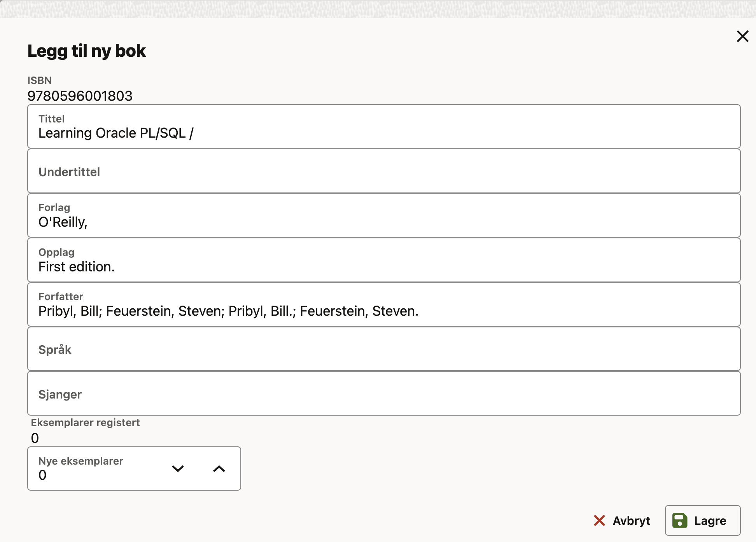Click the ISBN label text

coord(39,80)
